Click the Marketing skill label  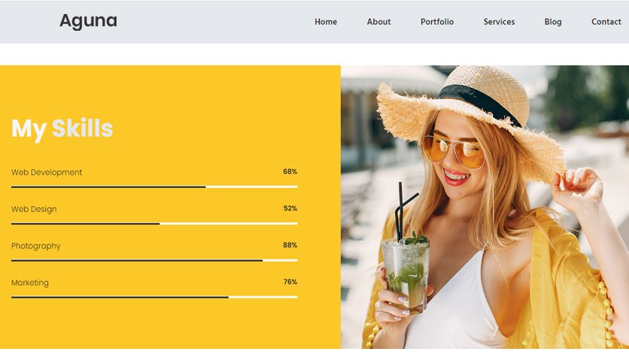30,283
